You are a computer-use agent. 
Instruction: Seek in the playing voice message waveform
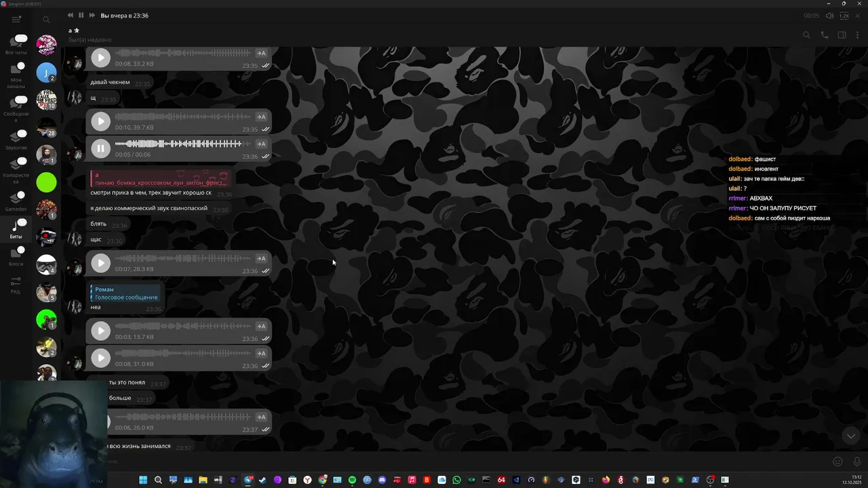coord(183,144)
